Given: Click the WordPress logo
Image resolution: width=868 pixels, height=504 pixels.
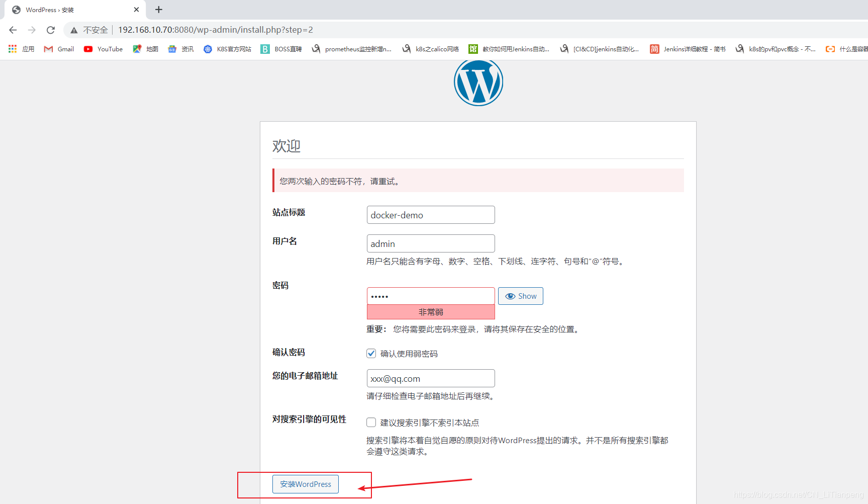Looking at the screenshot, I should (478, 82).
